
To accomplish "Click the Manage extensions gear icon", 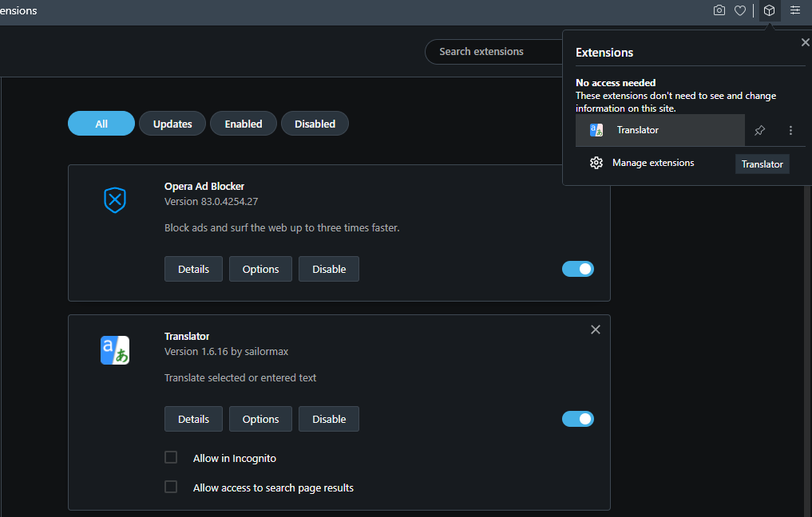I will tap(596, 163).
